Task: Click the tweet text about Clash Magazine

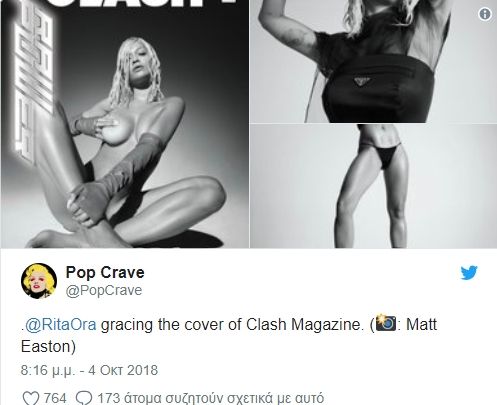Action: [229, 335]
